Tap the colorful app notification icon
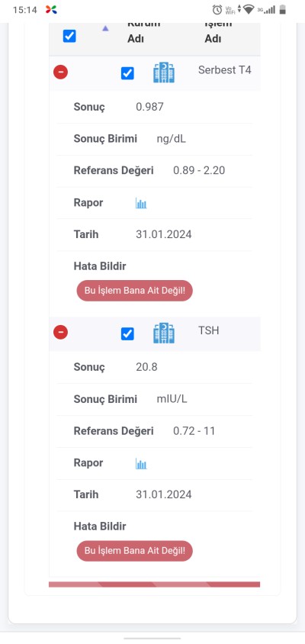 coord(51,9)
